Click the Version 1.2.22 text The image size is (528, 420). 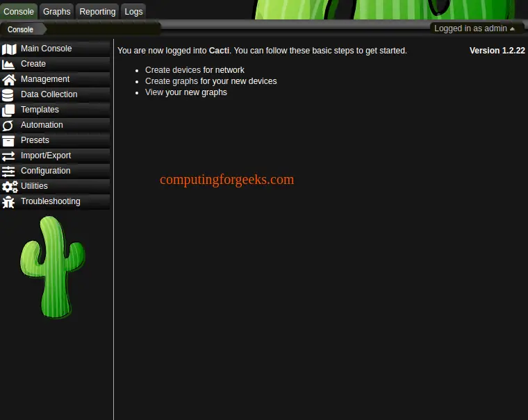(497, 51)
